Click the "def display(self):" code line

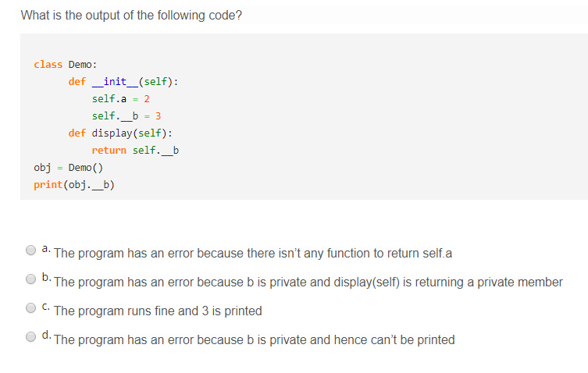(x=120, y=133)
